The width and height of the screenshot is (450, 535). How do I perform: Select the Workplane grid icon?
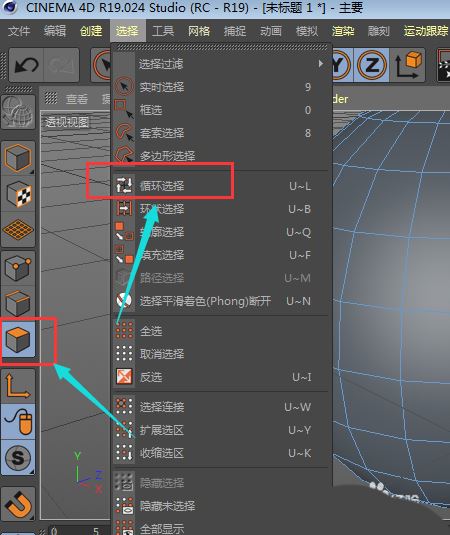pos(18,229)
